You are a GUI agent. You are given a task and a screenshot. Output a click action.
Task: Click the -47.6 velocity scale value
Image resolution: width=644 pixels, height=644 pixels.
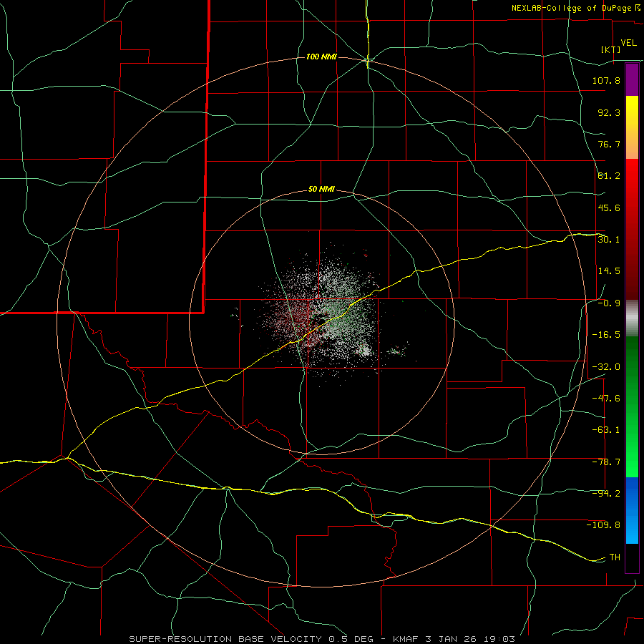[x=606, y=398]
